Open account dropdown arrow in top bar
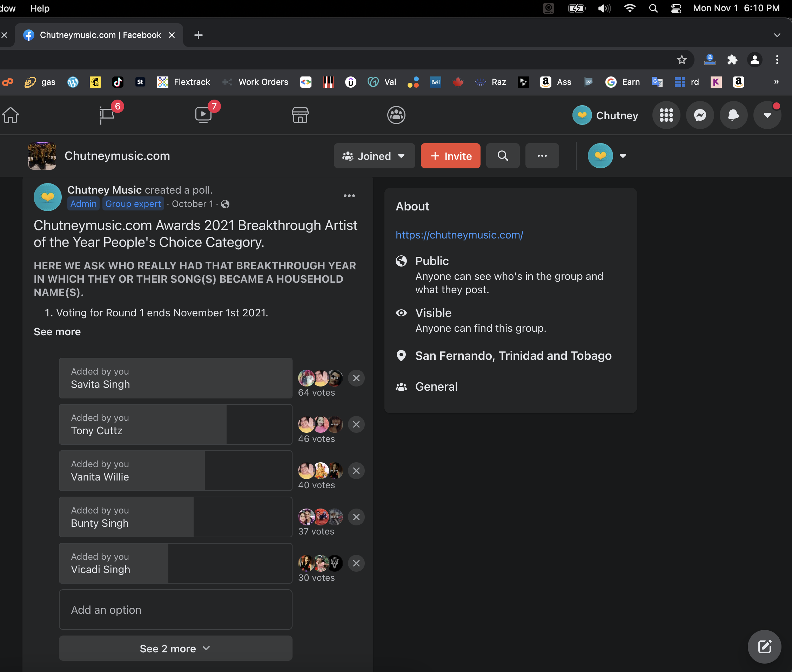The image size is (792, 672). pyautogui.click(x=767, y=115)
